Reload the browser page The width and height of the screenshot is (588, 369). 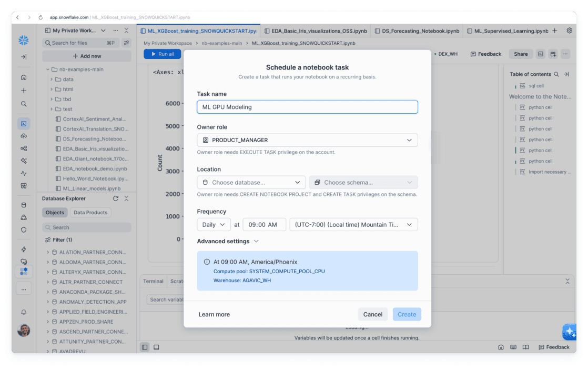click(40, 17)
